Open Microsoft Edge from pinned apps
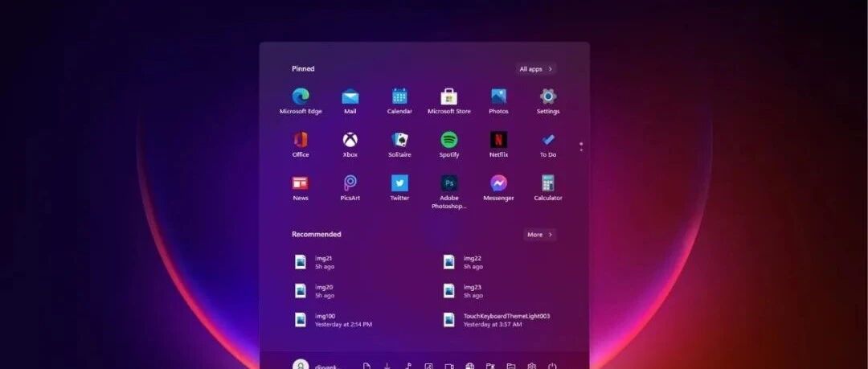 tap(301, 100)
